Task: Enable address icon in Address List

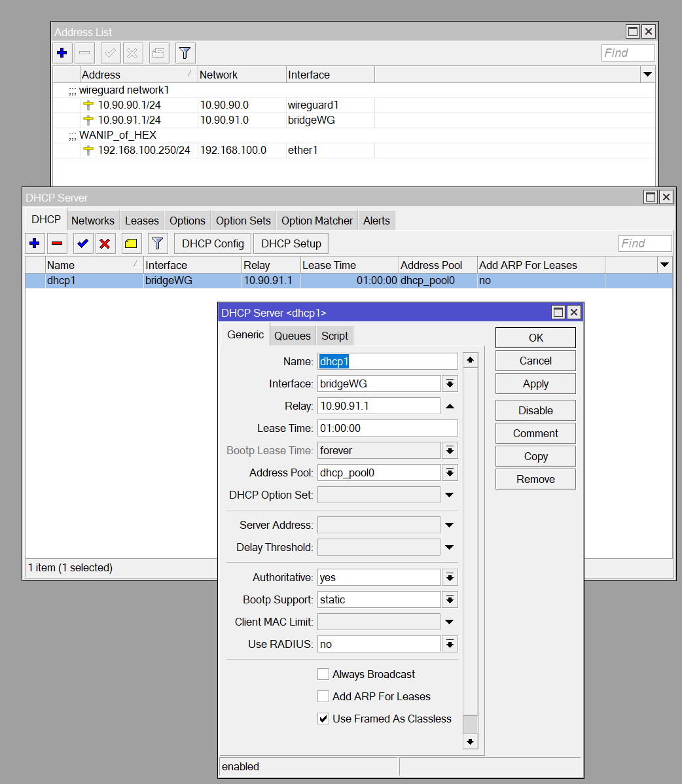Action: tap(111, 53)
